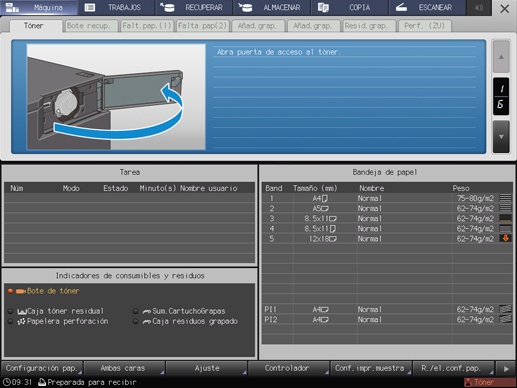Click the Máquina machine icon
This screenshot has width=517, height=388.
pos(12,7)
